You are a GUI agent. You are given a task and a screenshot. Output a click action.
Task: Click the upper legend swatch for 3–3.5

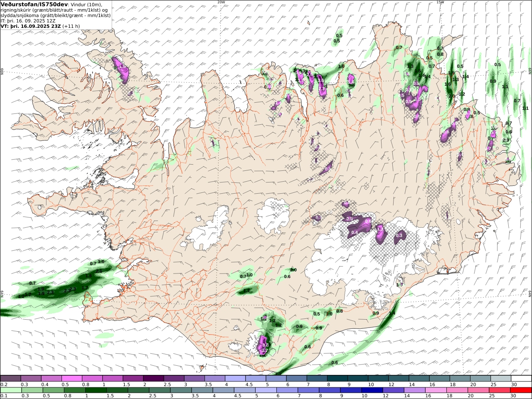point(195,378)
